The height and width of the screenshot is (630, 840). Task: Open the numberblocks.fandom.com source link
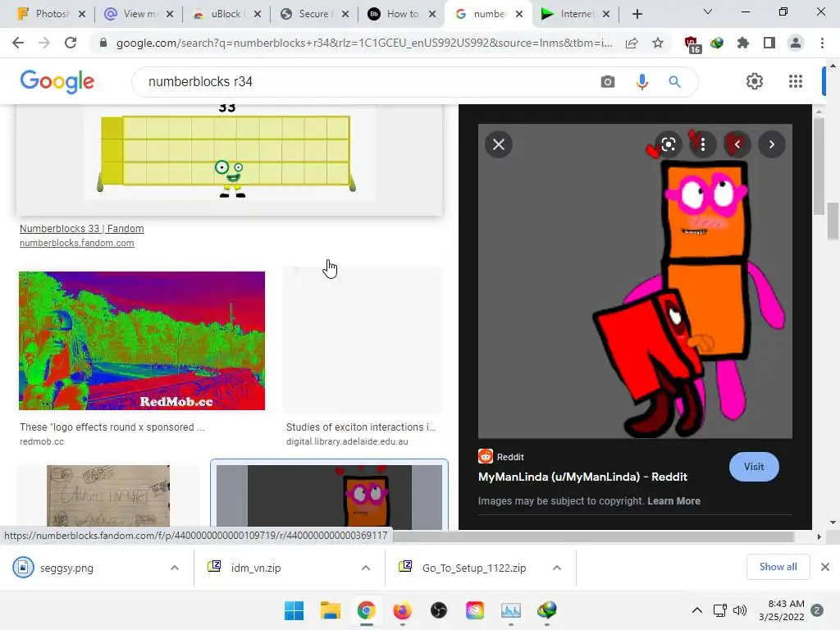coord(77,243)
